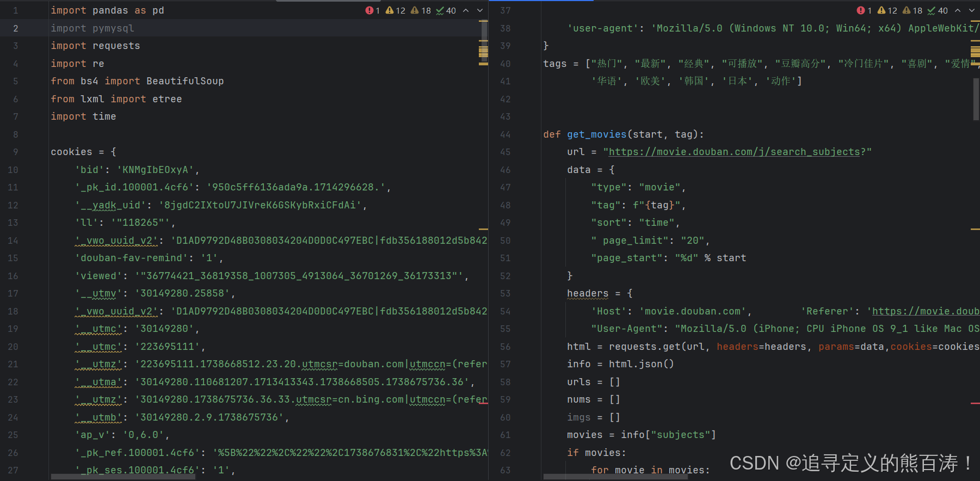Image resolution: width=980 pixels, height=481 pixels.
Task: Click the 'import time' line
Action: click(83, 116)
